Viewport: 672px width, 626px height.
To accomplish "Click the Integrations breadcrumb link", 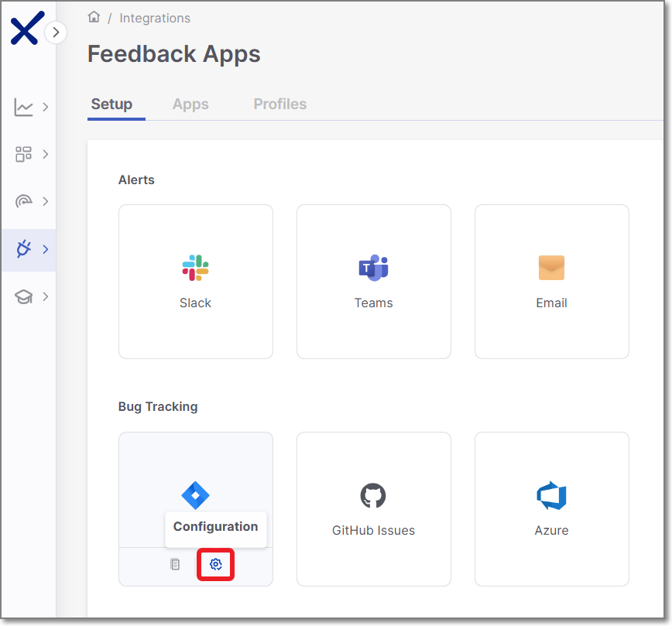I will tap(155, 18).
